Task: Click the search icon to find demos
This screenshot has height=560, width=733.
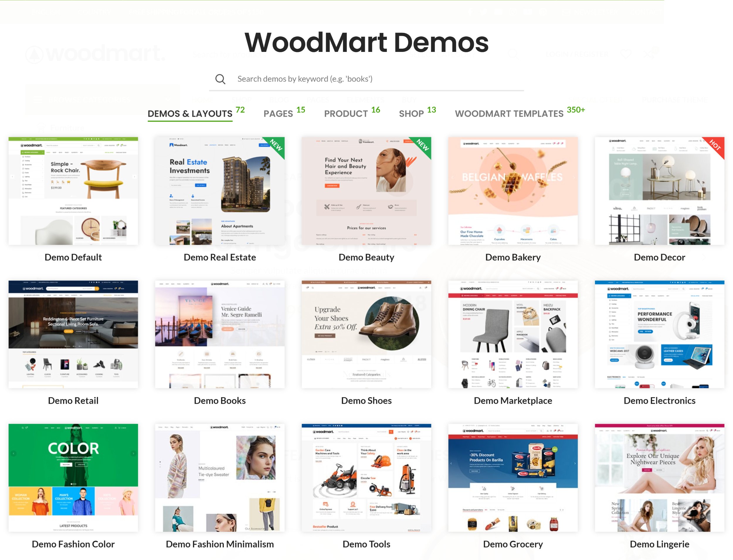Action: click(x=222, y=78)
